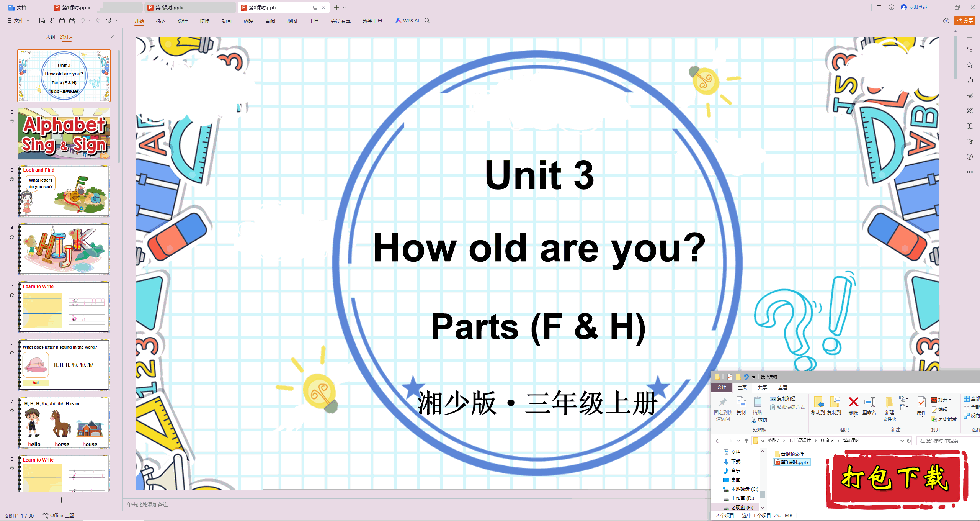The height and width of the screenshot is (521, 980).
Task: Click the print icon in WPS quick toolbar
Action: point(62,21)
